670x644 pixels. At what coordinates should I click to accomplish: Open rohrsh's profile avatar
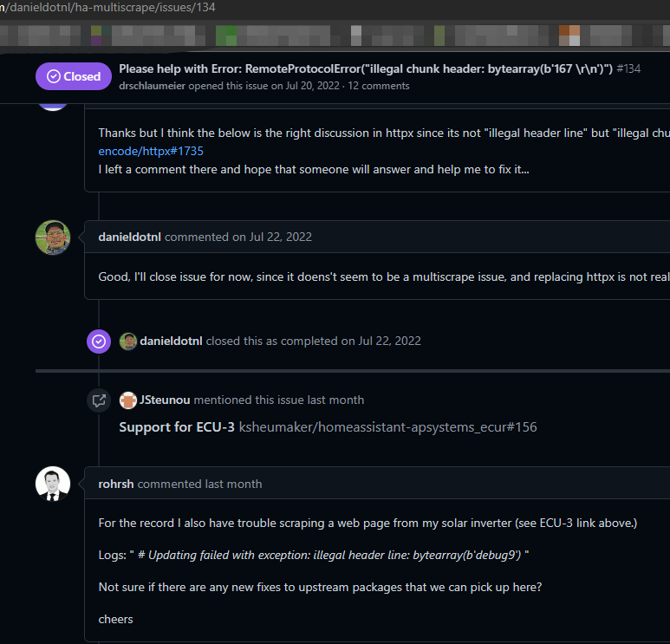(x=53, y=484)
